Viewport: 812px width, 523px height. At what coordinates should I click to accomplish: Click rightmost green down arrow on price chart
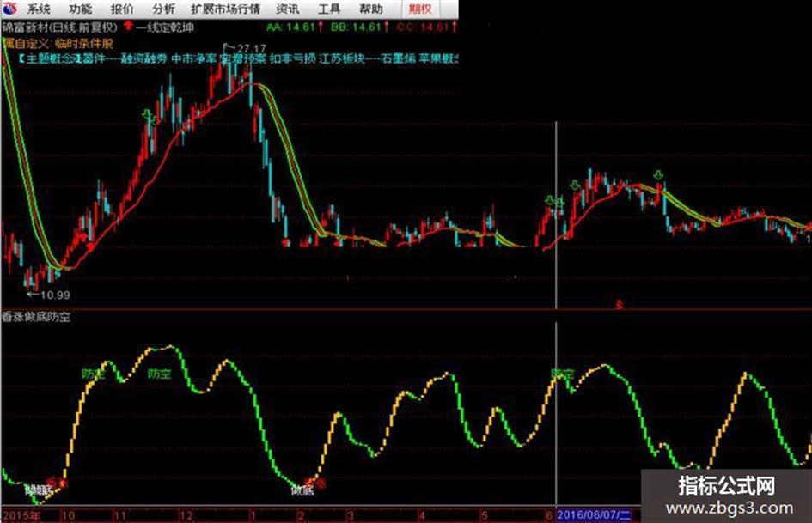[658, 175]
